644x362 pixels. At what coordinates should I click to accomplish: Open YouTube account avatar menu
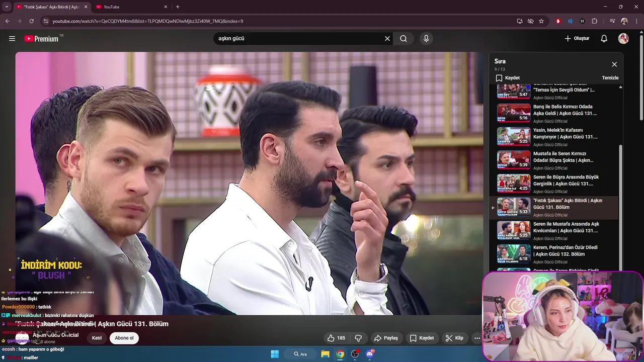tap(623, 39)
